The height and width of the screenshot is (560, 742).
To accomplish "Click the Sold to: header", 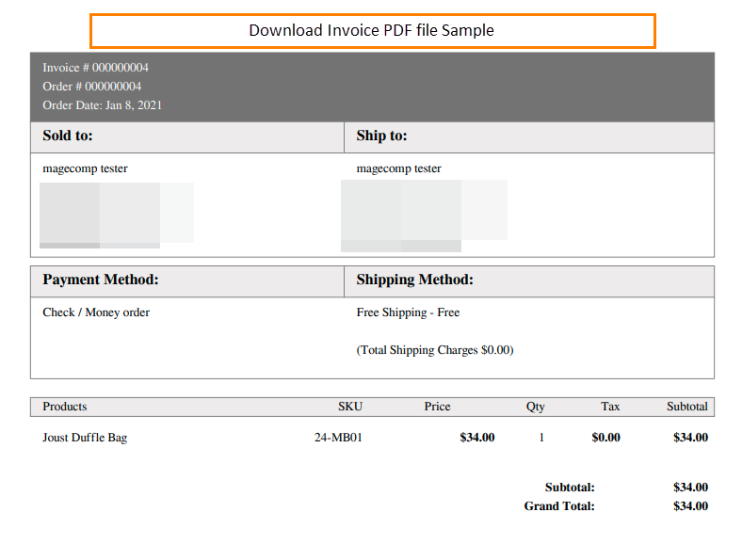I will coord(68,136).
